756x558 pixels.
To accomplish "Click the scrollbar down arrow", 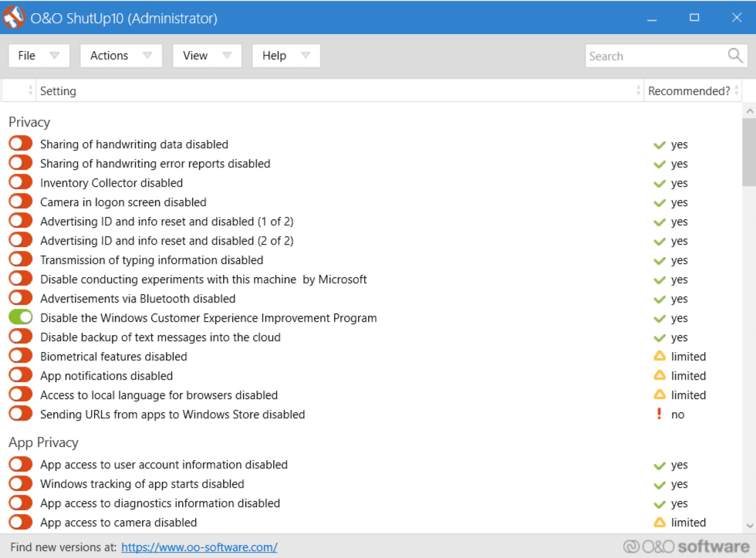I will click(749, 526).
